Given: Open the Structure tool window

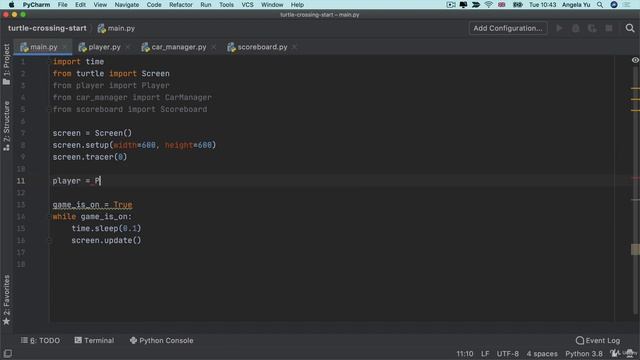Looking at the screenshot, I should (7, 126).
